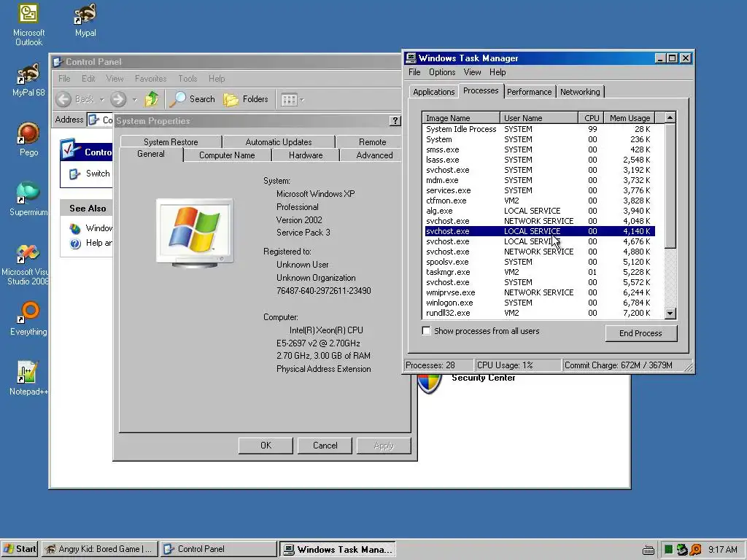Viewport: 747px width, 560px height.
Task: Sort processes by CPU column
Action: (591, 118)
